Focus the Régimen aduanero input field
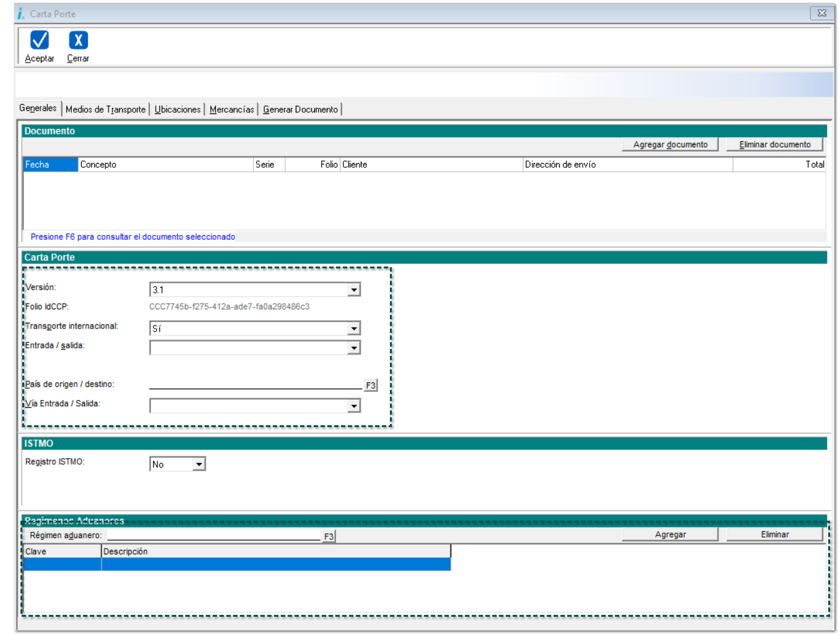 tap(214, 535)
